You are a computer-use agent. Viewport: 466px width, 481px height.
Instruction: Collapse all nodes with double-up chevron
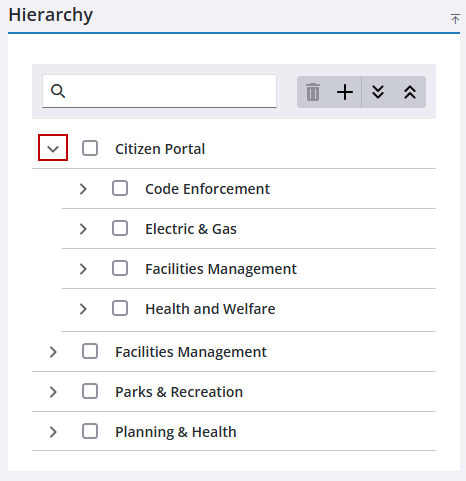point(410,92)
